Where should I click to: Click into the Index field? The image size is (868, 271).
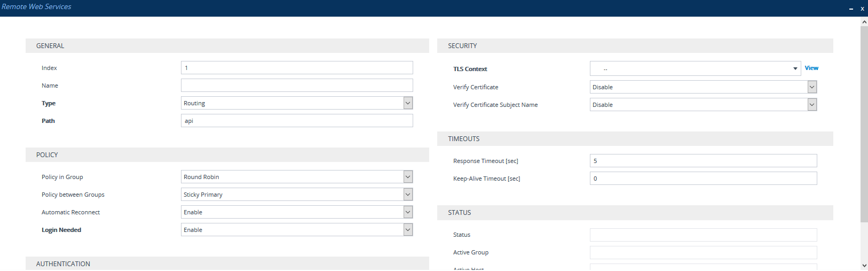pos(297,68)
